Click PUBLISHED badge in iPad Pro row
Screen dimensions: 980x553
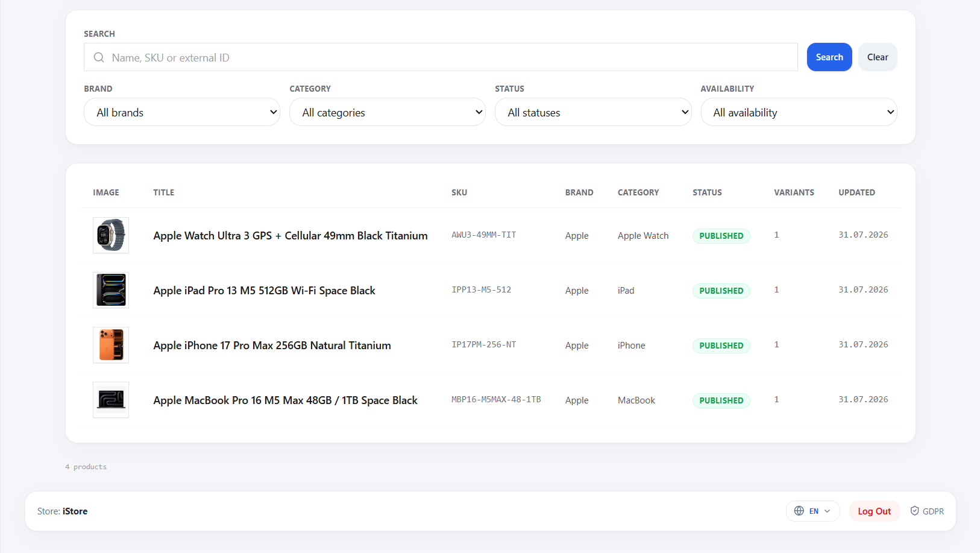click(721, 291)
